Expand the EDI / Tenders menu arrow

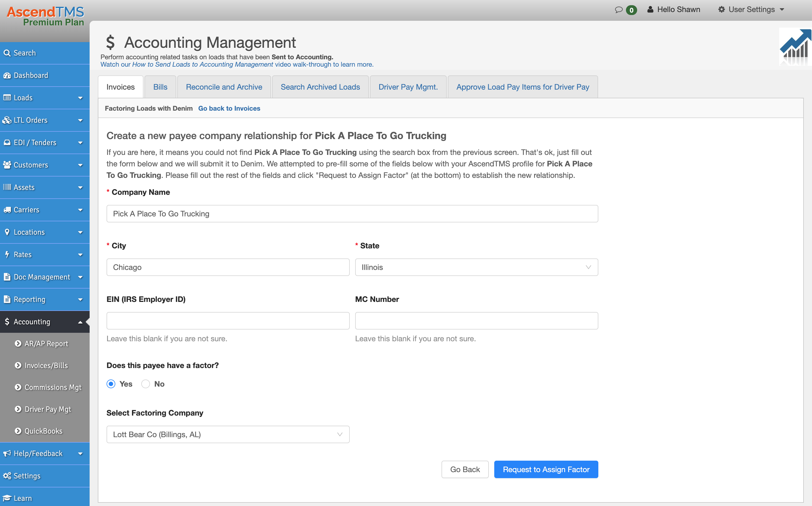80,143
